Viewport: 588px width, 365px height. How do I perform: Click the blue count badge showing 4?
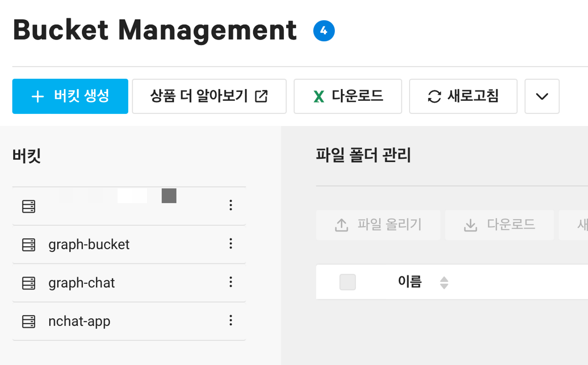(x=324, y=31)
